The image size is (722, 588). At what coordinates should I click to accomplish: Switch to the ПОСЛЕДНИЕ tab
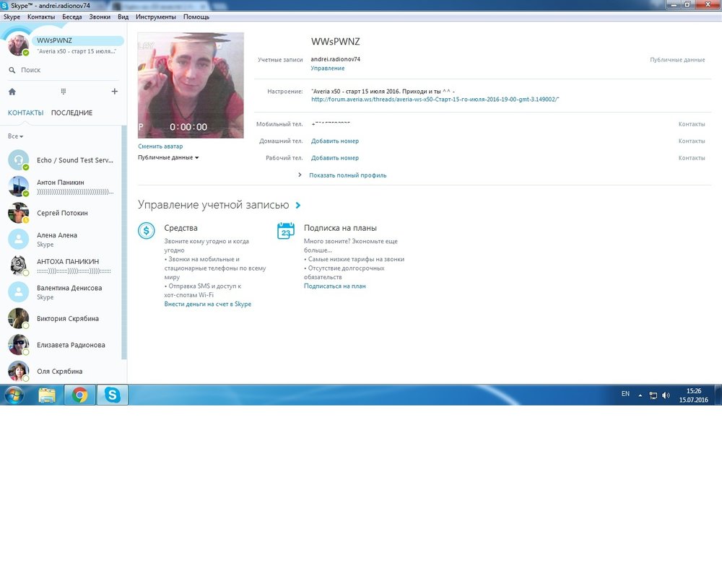click(71, 113)
